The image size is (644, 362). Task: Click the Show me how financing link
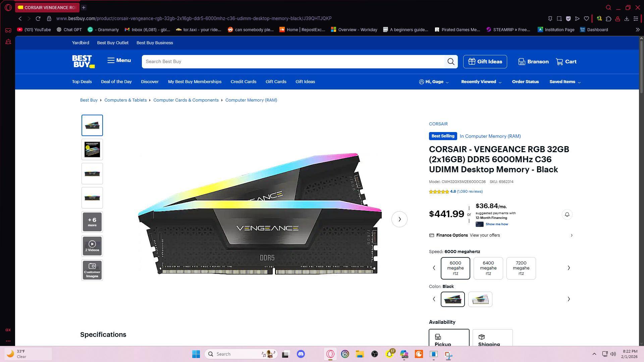[496, 224]
